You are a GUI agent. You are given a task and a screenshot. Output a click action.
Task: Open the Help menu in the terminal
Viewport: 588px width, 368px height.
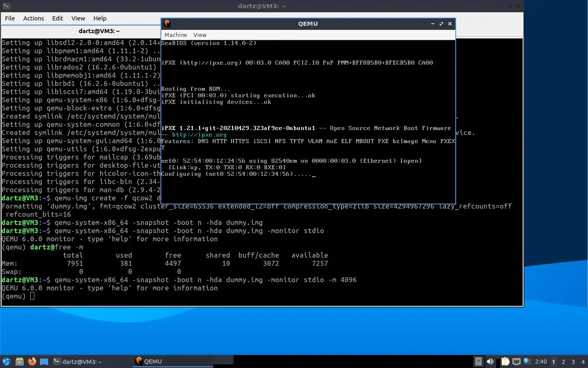(100, 18)
